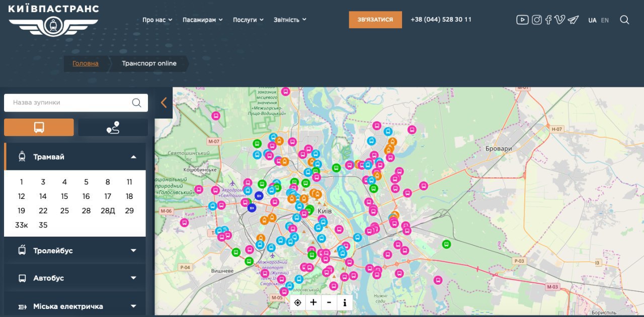Image resolution: width=644 pixels, height=317 pixels.
Task: Expand the Тролейбус section
Action: tap(75, 250)
